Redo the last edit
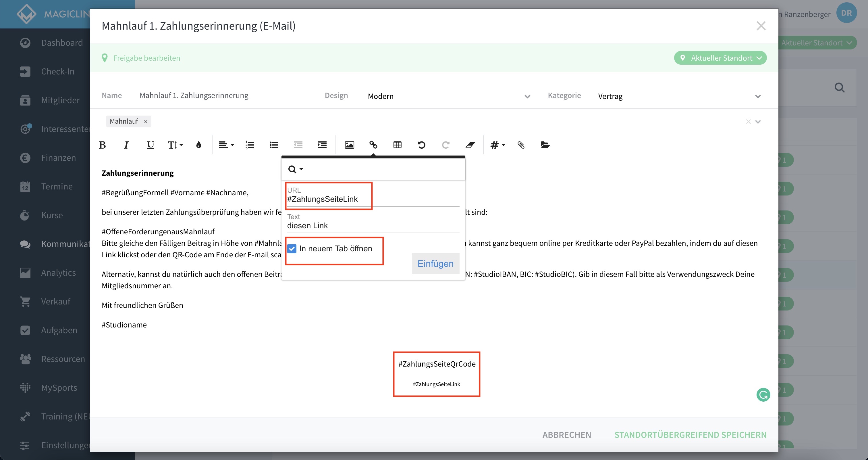Screen dimensions: 868x460 coord(445,145)
